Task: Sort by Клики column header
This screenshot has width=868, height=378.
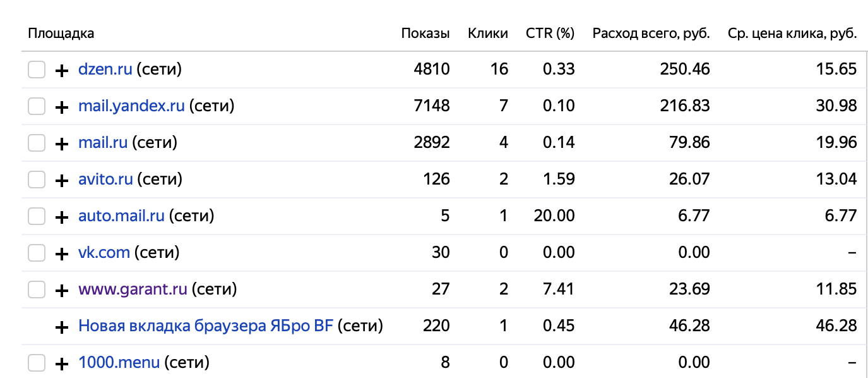Action: tap(488, 34)
